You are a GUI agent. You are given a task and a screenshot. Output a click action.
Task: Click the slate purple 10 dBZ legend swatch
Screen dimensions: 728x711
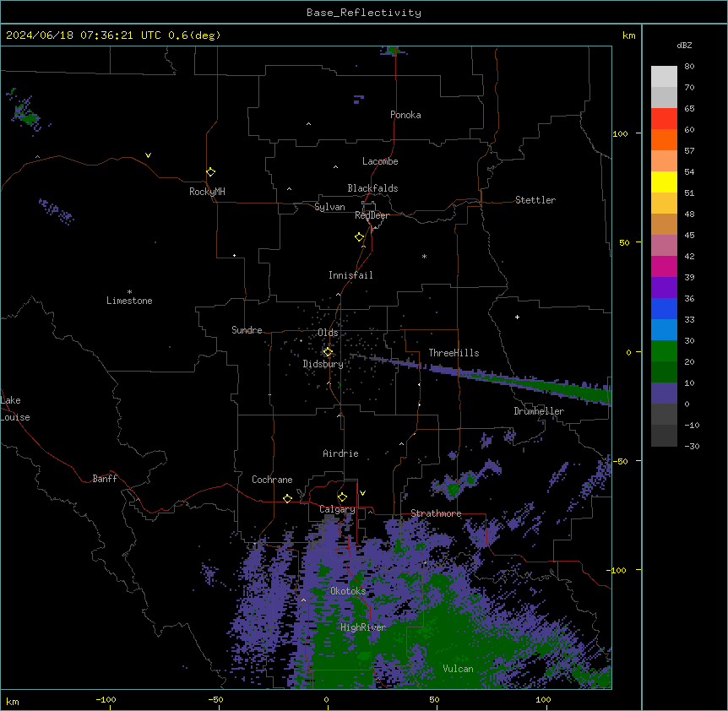(x=664, y=393)
